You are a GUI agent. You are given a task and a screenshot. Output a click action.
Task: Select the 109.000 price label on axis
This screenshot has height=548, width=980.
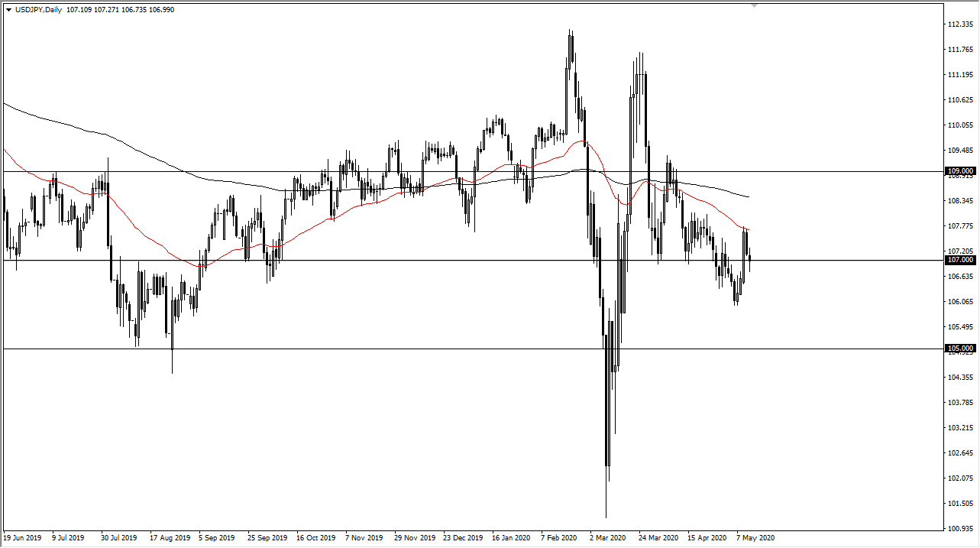959,171
